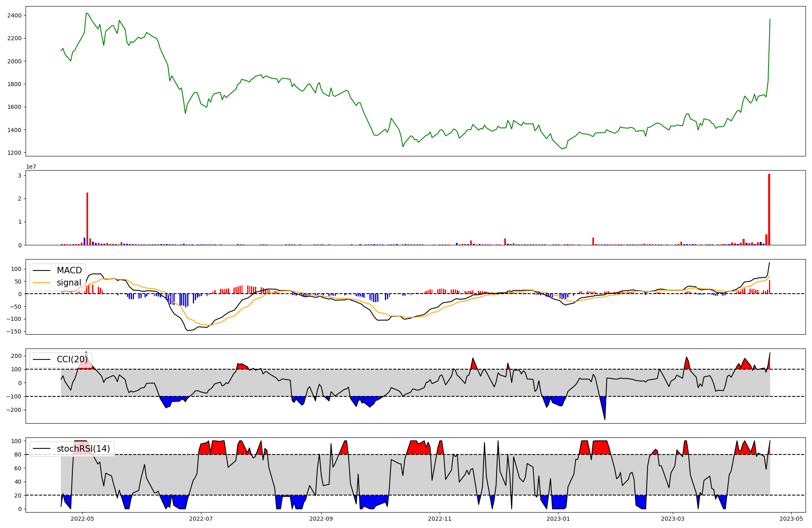The height and width of the screenshot is (528, 812).
Task: Select the black MACD legend line sample
Action: (x=41, y=271)
